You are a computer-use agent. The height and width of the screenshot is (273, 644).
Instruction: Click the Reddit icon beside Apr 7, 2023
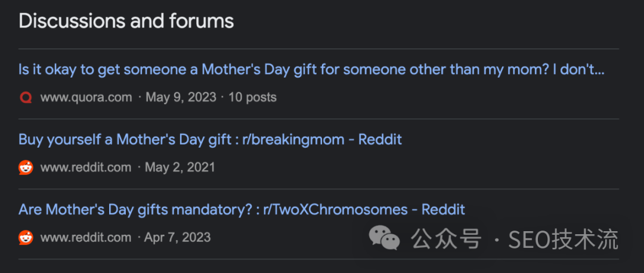click(x=26, y=237)
